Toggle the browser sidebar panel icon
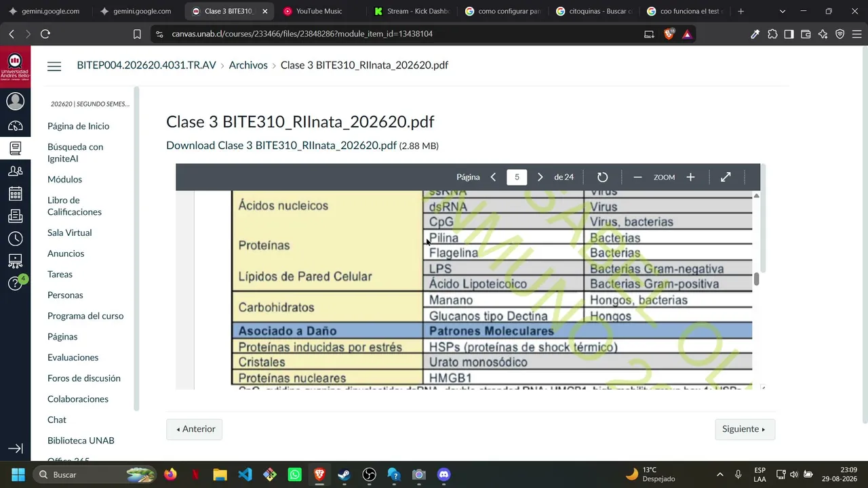This screenshot has height=488, width=868. (x=789, y=34)
